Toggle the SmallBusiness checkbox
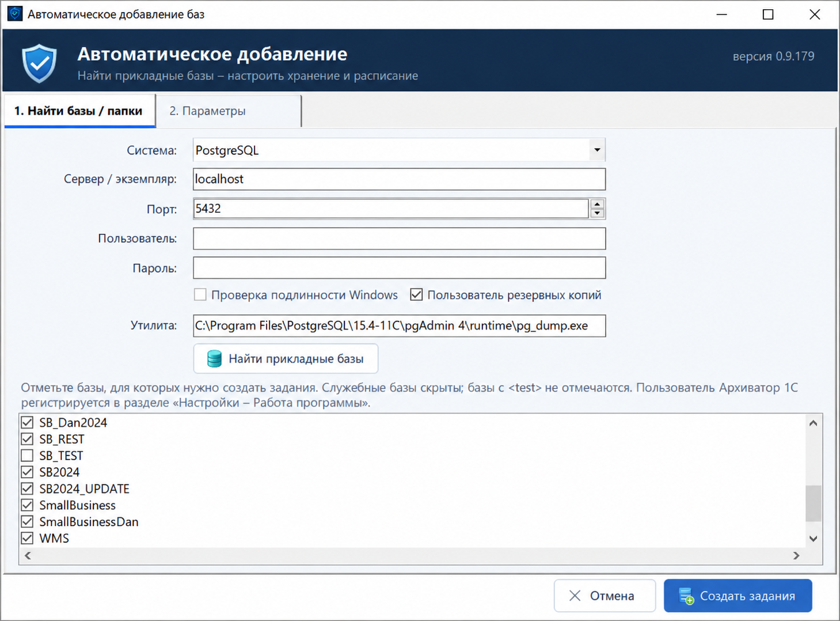840x621 pixels. coord(27,505)
